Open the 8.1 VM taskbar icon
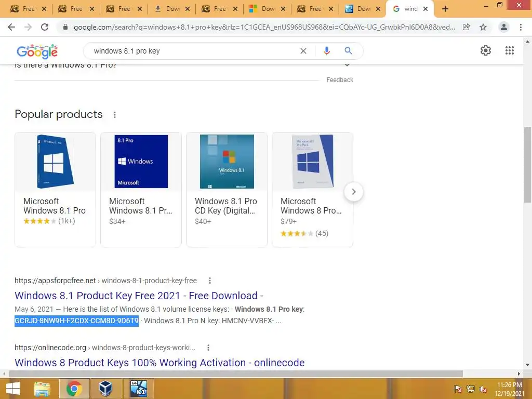532x399 pixels. point(138,389)
